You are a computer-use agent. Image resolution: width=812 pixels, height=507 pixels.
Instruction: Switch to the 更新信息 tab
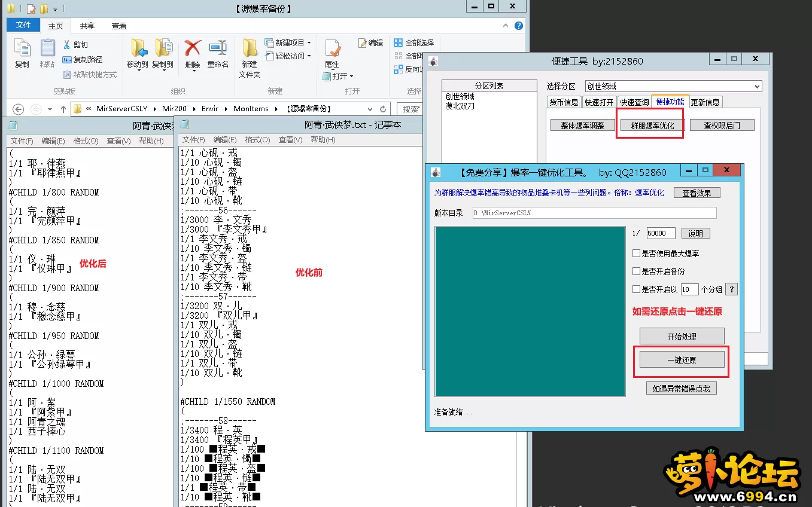[x=705, y=102]
